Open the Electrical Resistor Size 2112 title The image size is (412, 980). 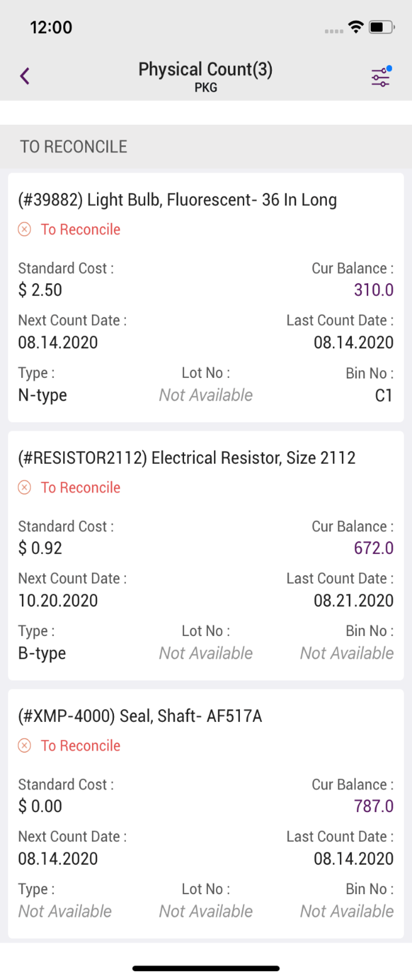187,458
